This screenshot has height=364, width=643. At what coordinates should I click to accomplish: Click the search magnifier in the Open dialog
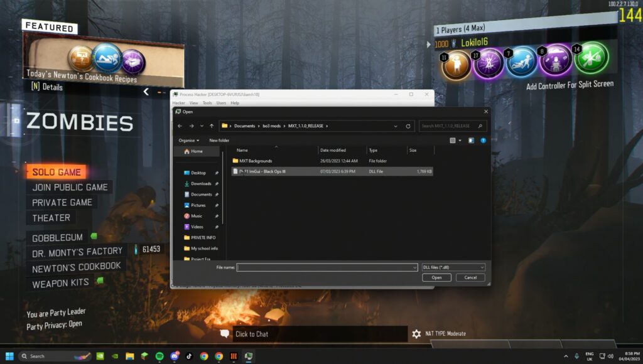pyautogui.click(x=480, y=126)
